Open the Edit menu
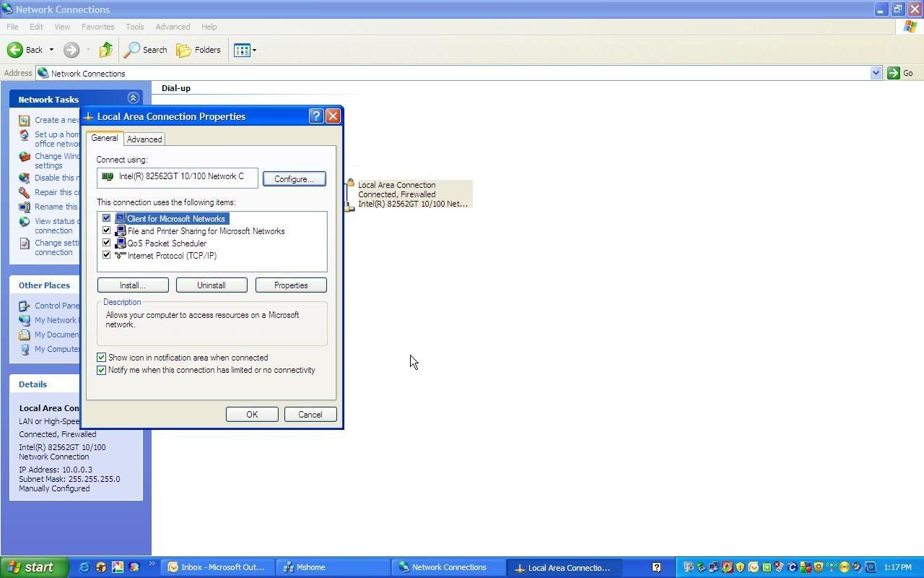This screenshot has width=924, height=578. click(36, 27)
